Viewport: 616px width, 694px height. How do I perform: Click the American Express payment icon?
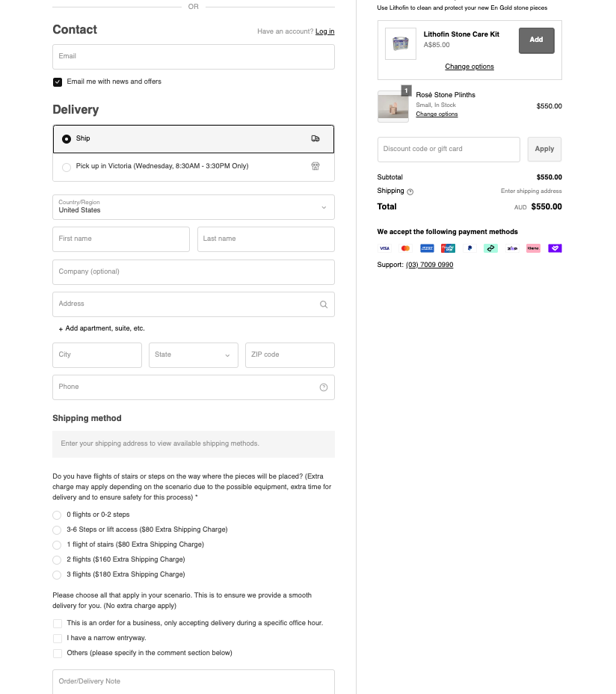pos(427,248)
